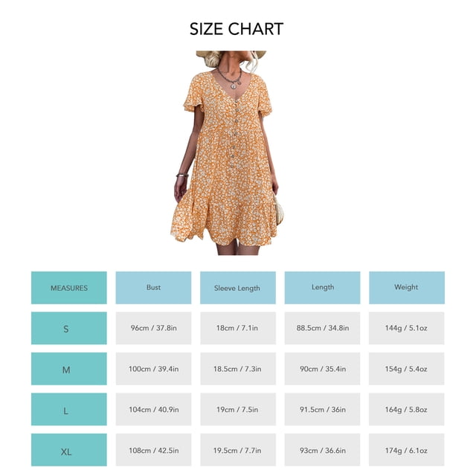Click the 174g / 6.1oz weight cell
This screenshot has width=476, height=476.
tap(407, 450)
